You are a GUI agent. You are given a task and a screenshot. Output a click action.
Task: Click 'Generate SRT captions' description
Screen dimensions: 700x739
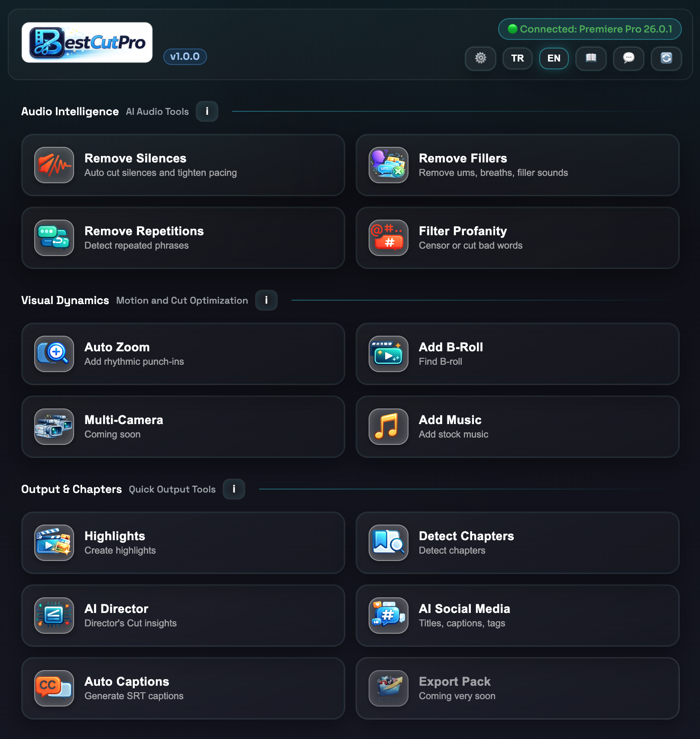tap(134, 696)
